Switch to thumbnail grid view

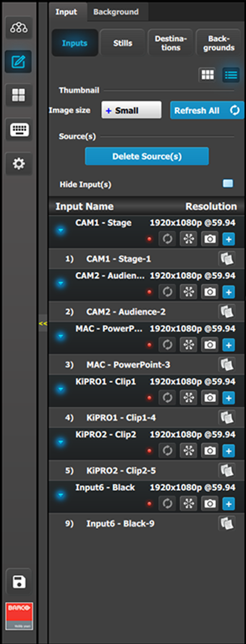pos(207,75)
